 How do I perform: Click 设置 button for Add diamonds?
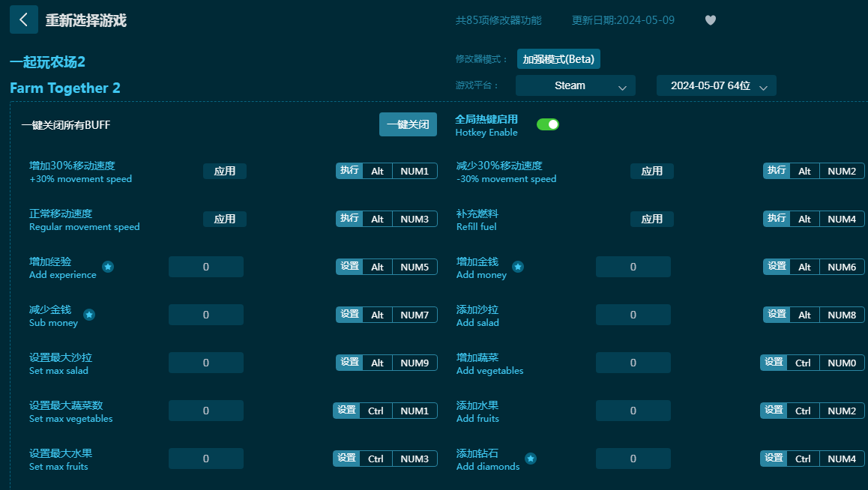(774, 459)
